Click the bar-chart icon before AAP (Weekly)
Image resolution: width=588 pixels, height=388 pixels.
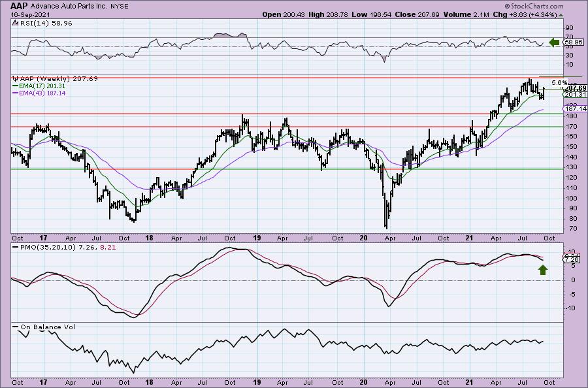click(16, 79)
